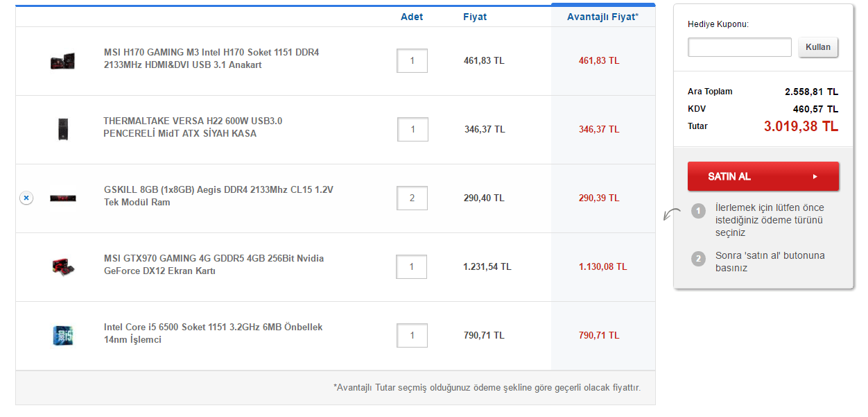Click the step 2 circle icon
This screenshot has width=868, height=417.
point(699,259)
